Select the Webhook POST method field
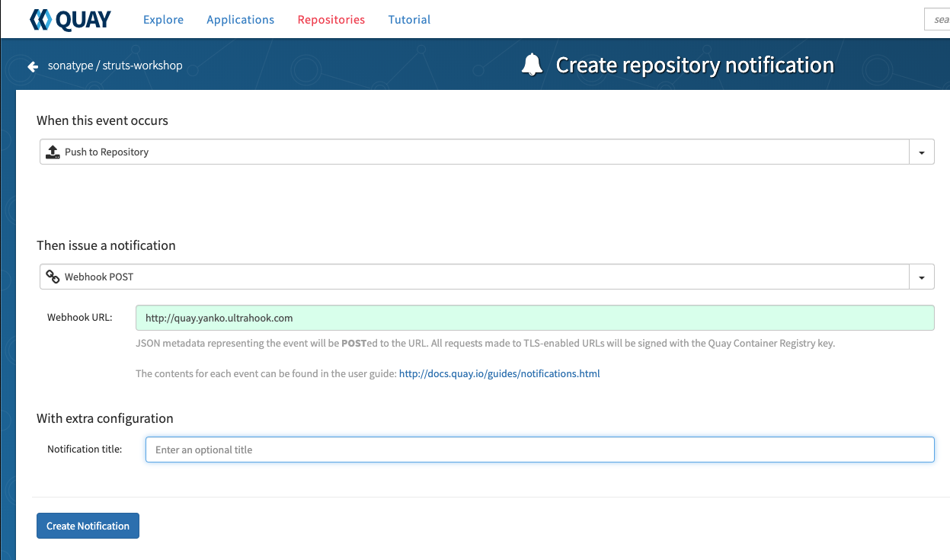 tap(472, 277)
